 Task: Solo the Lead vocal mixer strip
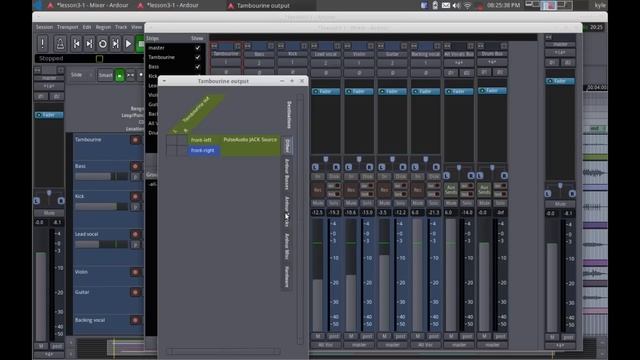pyautogui.click(x=334, y=203)
